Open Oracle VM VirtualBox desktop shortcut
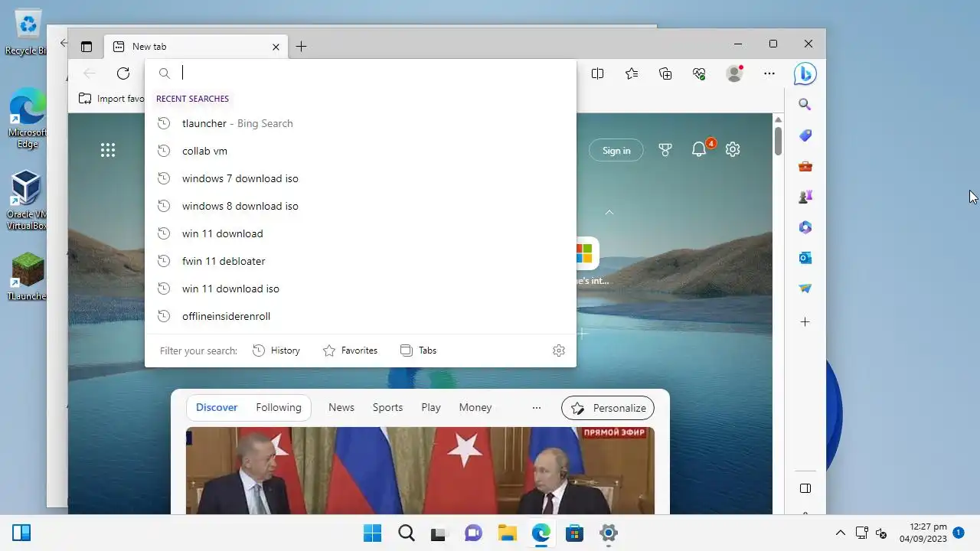The image size is (980, 551). tap(26, 201)
